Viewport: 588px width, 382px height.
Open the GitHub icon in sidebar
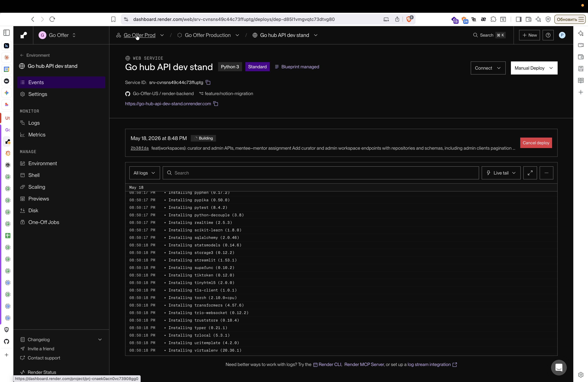pyautogui.click(x=7, y=341)
